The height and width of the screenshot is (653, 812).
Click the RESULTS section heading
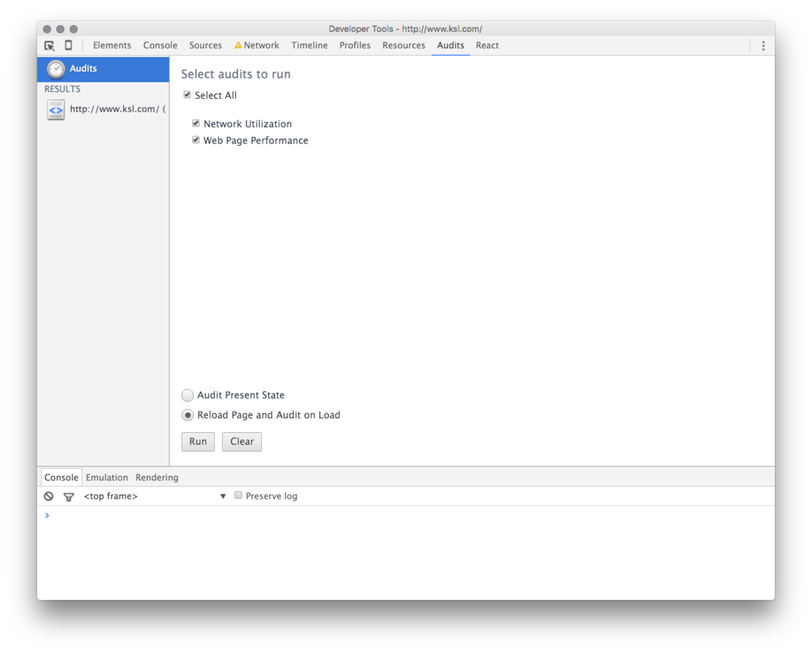(x=62, y=89)
